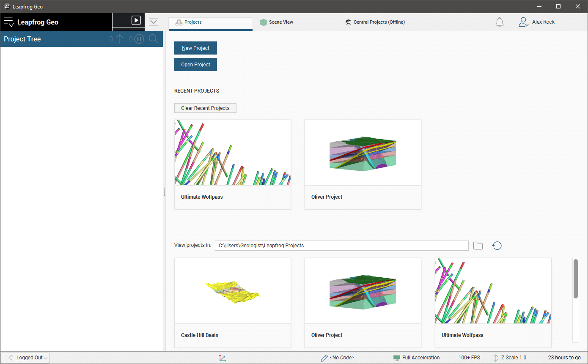The image size is (588, 364).
Task: Click the 100+ FPS status text
Action: [469, 358]
